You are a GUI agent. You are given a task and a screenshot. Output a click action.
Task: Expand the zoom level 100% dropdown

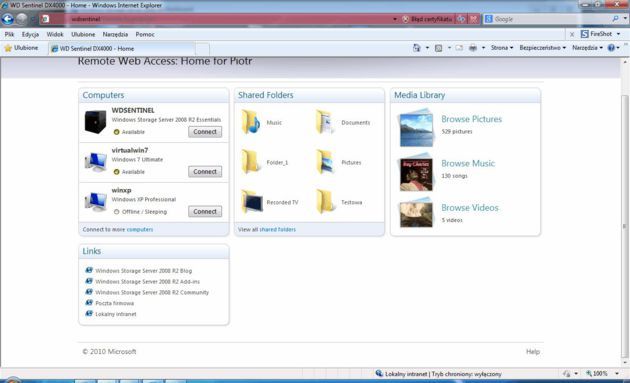click(617, 374)
